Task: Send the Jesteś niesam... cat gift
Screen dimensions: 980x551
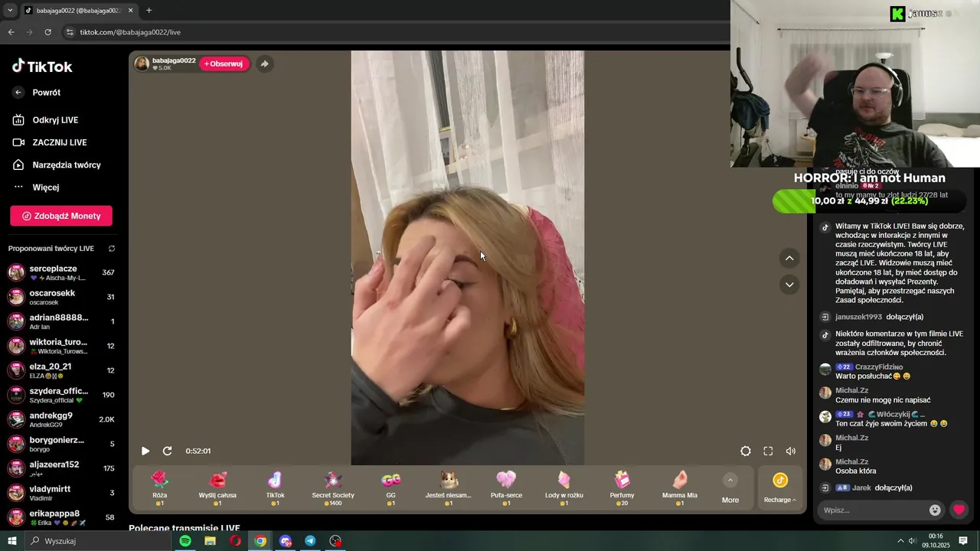Action: click(449, 487)
